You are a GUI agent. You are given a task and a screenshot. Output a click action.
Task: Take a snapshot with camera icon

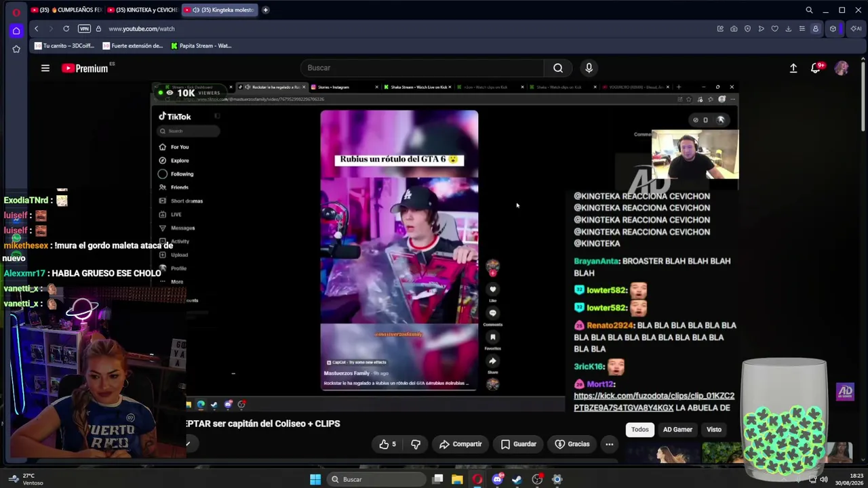pos(734,28)
